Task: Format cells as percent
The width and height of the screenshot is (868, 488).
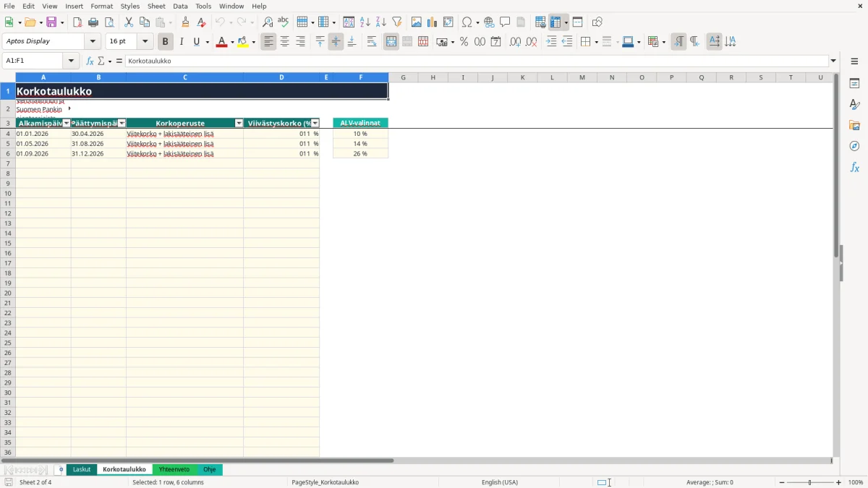Action: [x=464, y=42]
